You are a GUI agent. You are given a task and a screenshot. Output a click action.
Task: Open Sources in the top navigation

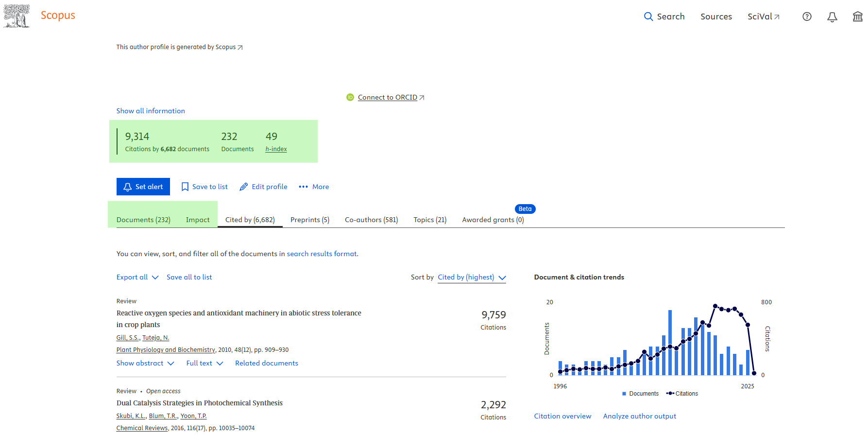click(x=716, y=17)
